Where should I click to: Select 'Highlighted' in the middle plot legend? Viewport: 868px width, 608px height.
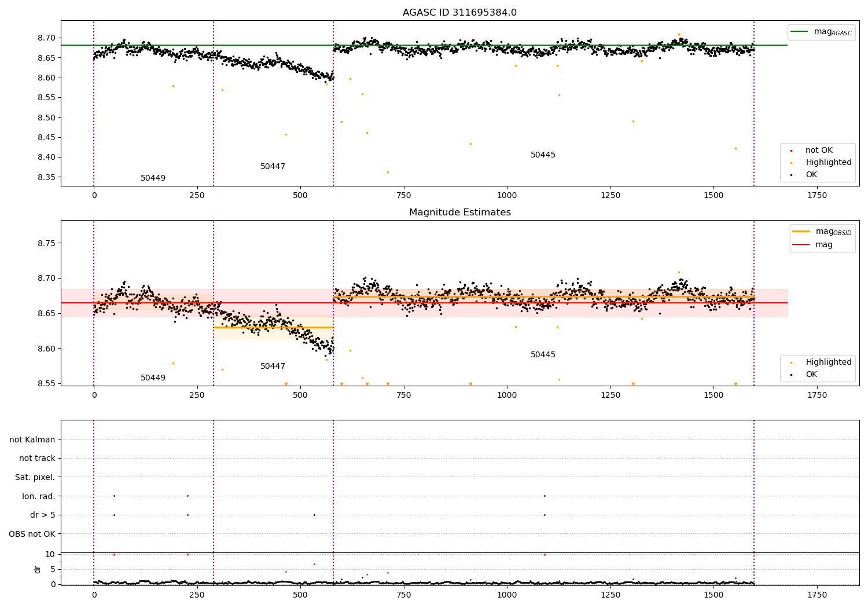(x=829, y=362)
